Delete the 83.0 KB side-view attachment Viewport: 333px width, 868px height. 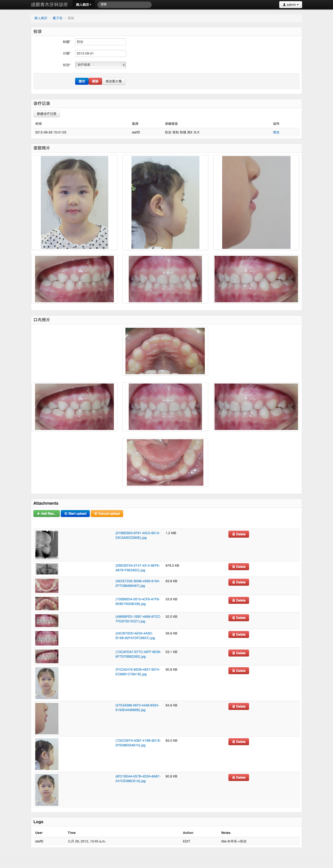pyautogui.click(x=238, y=742)
